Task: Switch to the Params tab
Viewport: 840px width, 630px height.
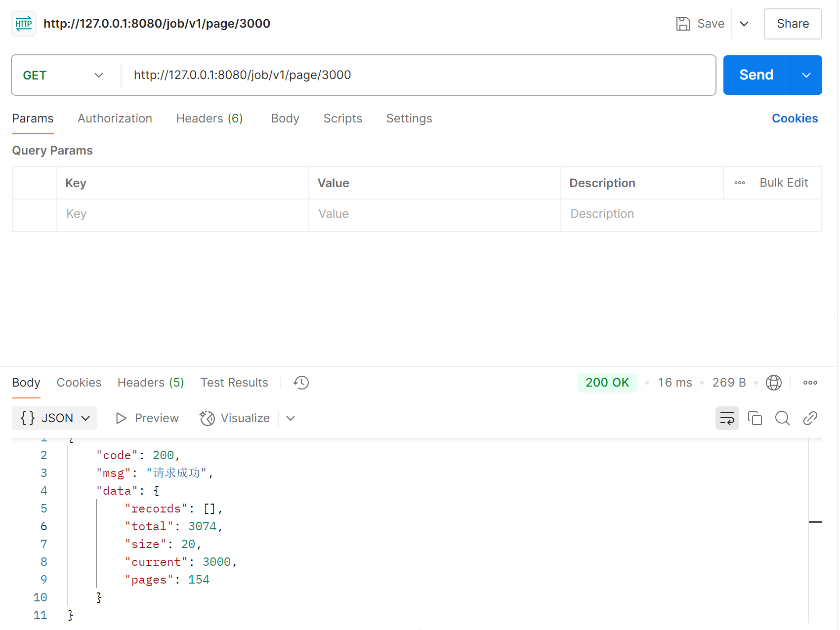Action: 33,118
